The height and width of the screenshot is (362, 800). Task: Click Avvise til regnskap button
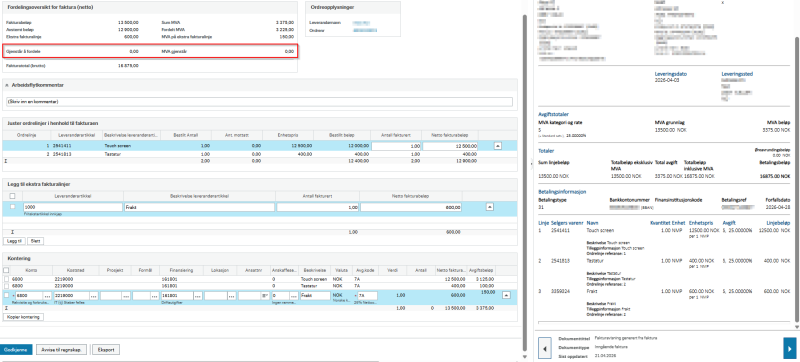(62, 350)
